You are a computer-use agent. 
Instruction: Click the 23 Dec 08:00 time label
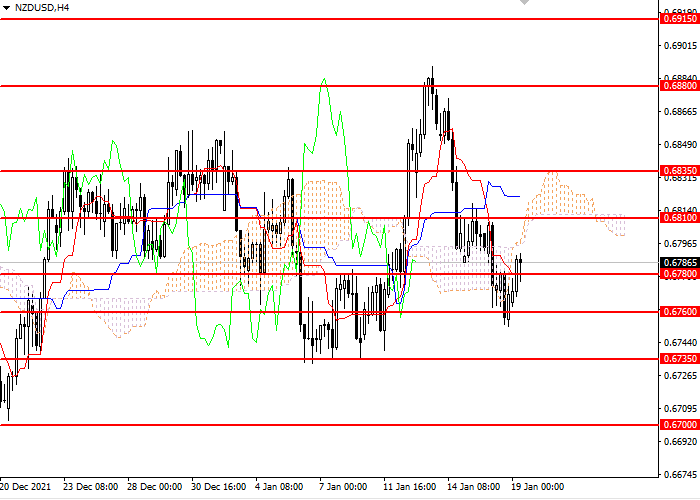pos(91,487)
